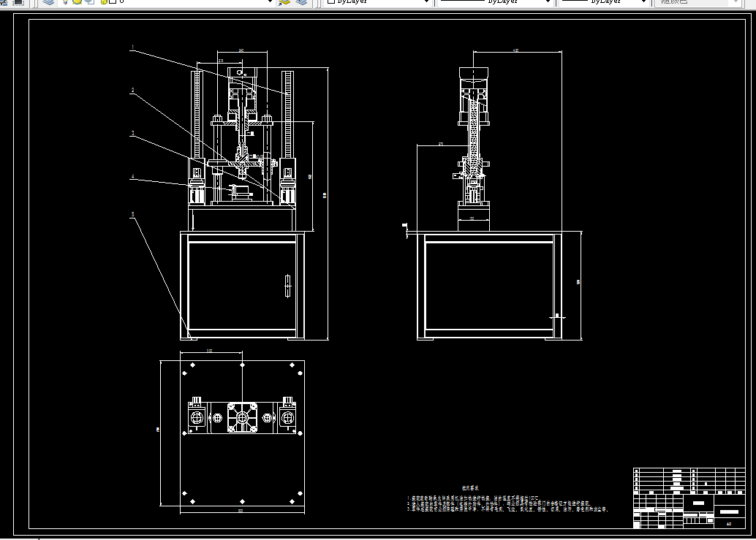Select leader label 1 in drawing

click(x=132, y=47)
